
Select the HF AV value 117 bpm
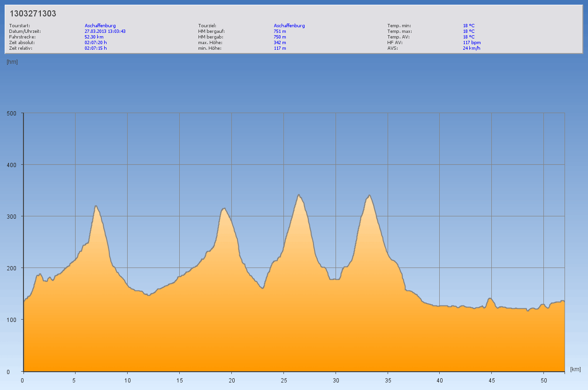tap(472, 42)
